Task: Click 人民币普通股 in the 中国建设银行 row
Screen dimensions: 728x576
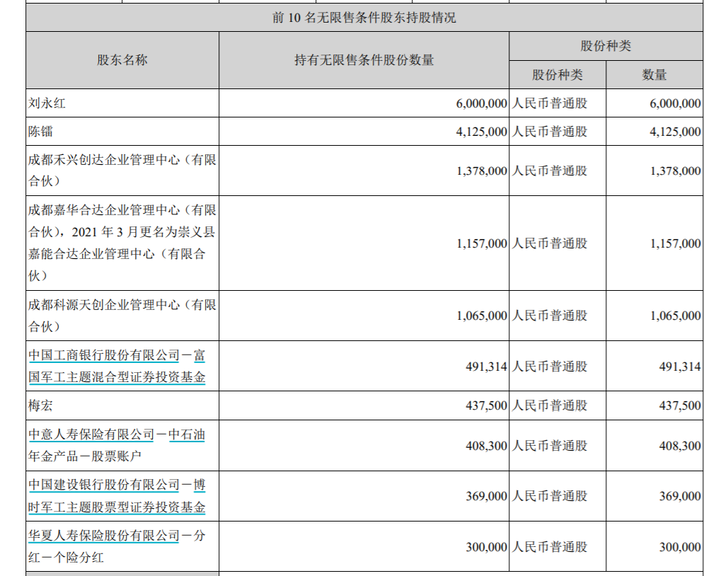Action: (550, 495)
